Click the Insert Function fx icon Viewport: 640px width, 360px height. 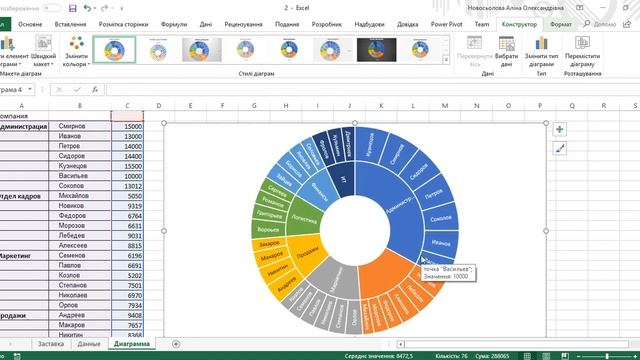click(x=95, y=89)
